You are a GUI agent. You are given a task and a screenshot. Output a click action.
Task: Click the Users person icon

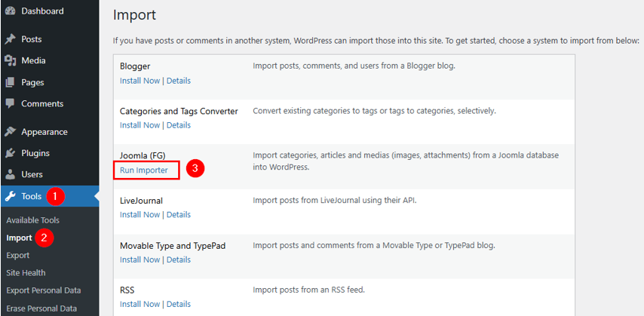coord(11,175)
